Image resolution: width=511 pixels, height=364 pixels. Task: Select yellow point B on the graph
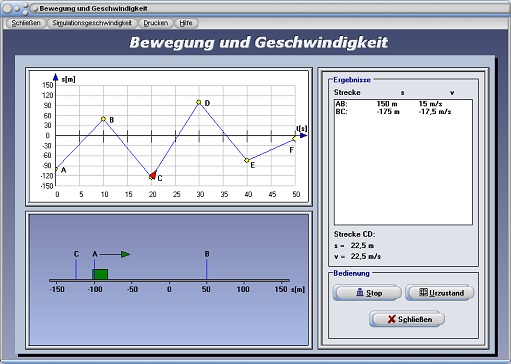(103, 119)
